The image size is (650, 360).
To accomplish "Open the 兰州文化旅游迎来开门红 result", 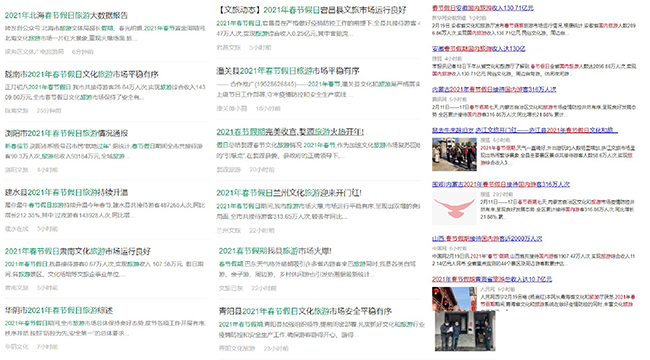I will pyautogui.click(x=289, y=193).
